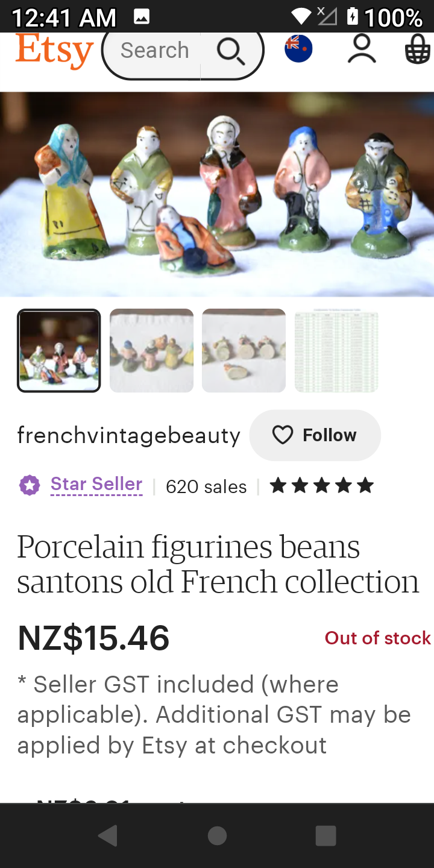Select the first figurines thumbnail
This screenshot has width=434, height=868.
59,351
